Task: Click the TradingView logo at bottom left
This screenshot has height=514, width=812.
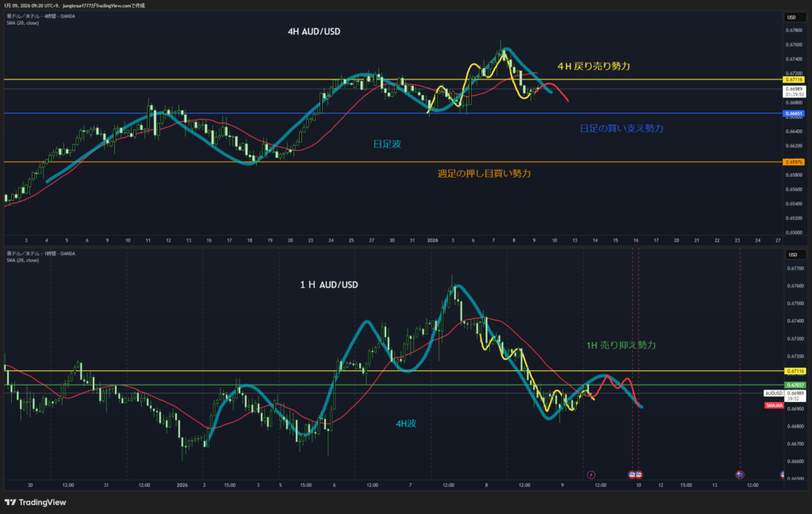Action: [35, 502]
